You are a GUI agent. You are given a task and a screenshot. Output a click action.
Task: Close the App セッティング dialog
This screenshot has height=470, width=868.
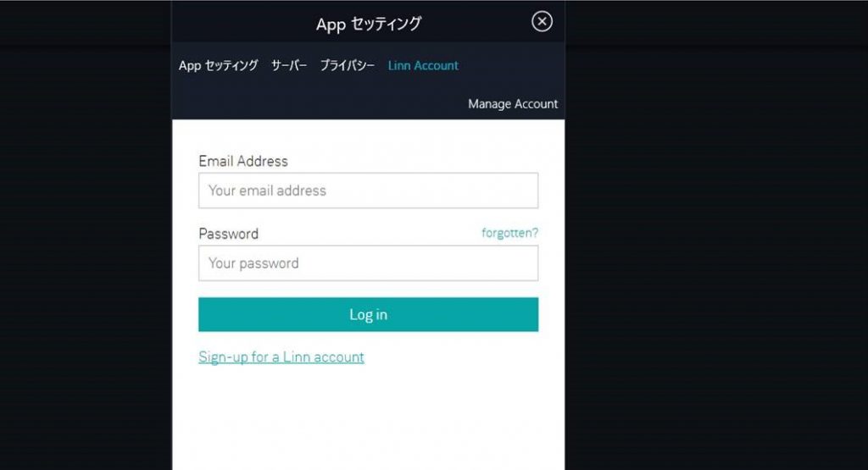click(x=542, y=22)
